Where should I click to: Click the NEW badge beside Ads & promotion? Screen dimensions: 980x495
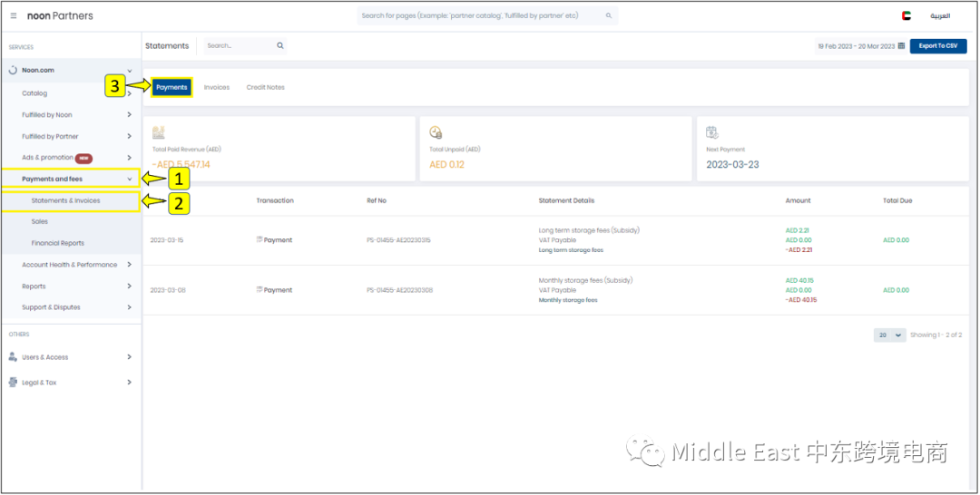[83, 158]
